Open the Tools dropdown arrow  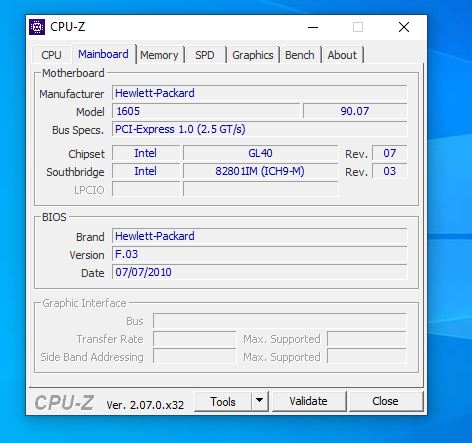click(x=260, y=401)
